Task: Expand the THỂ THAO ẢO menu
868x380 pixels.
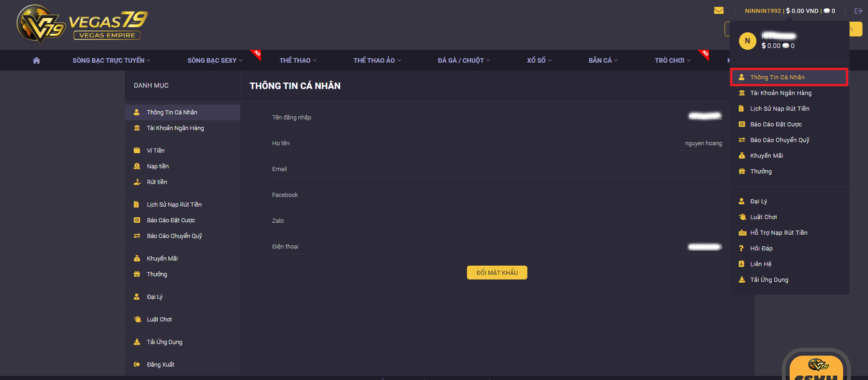Action: click(377, 60)
